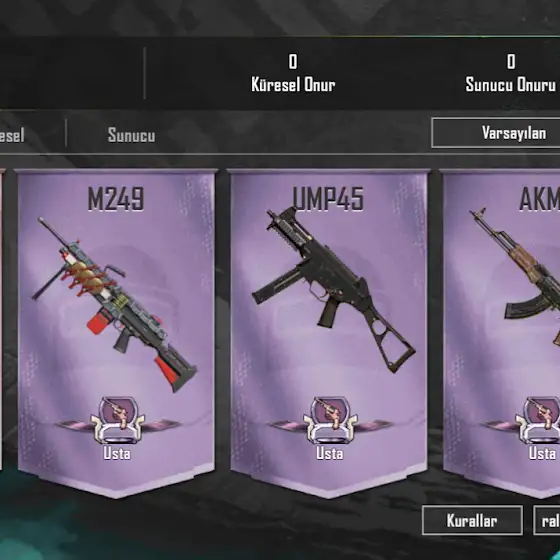Click the Sunucu Onuru score
This screenshot has width=560, height=560.
pos(510,73)
